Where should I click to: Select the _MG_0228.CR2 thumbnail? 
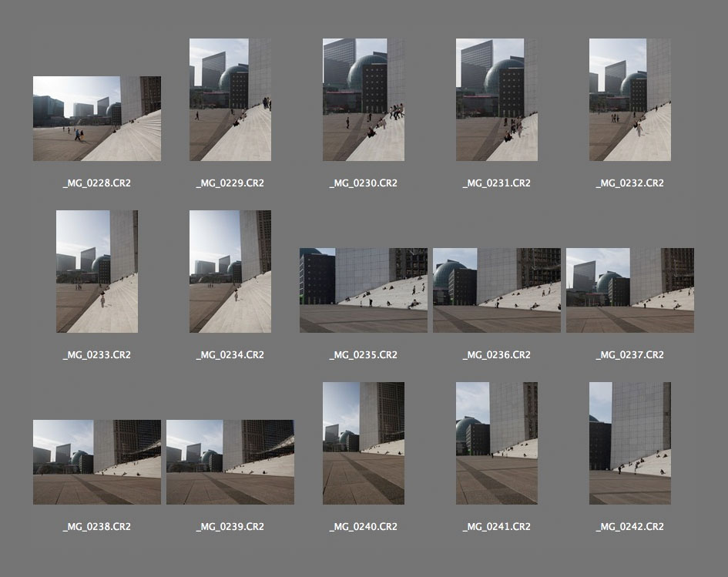tap(96, 119)
